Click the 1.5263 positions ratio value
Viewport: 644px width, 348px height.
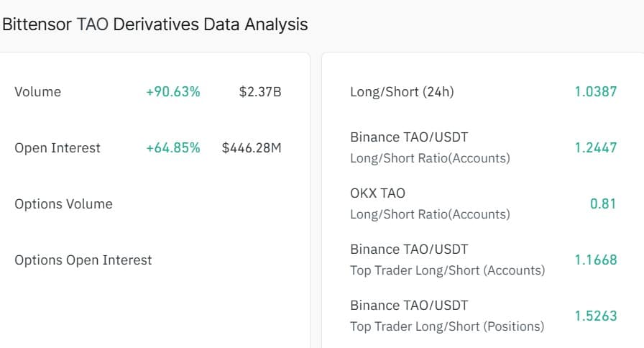595,316
